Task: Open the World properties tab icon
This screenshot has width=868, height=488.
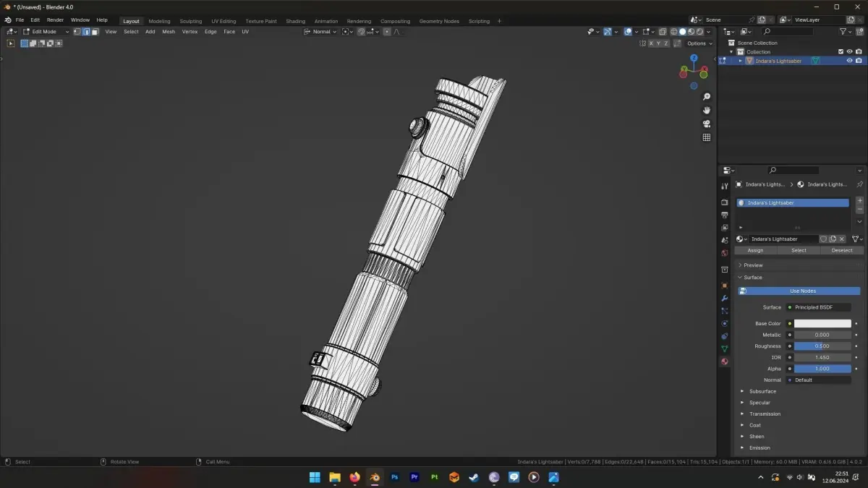Action: [724, 253]
